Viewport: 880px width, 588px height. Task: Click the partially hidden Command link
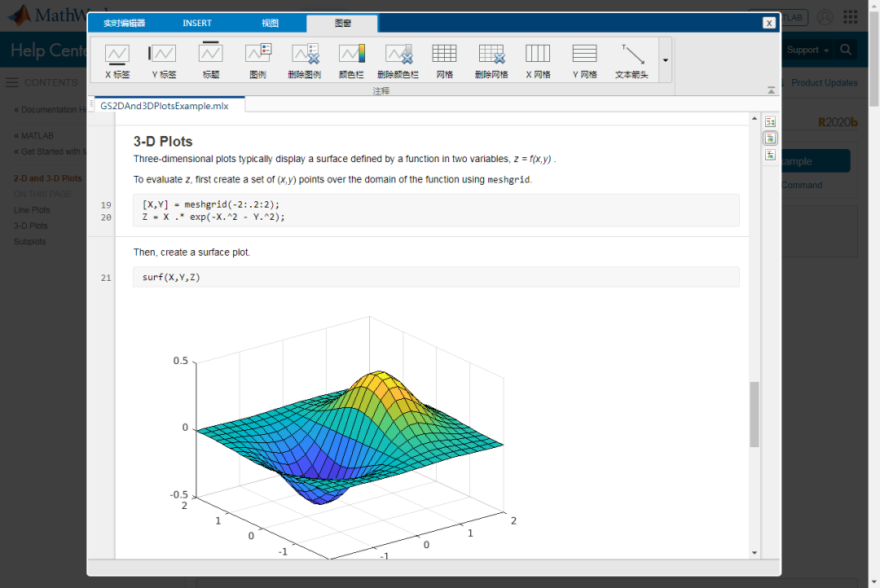click(802, 185)
